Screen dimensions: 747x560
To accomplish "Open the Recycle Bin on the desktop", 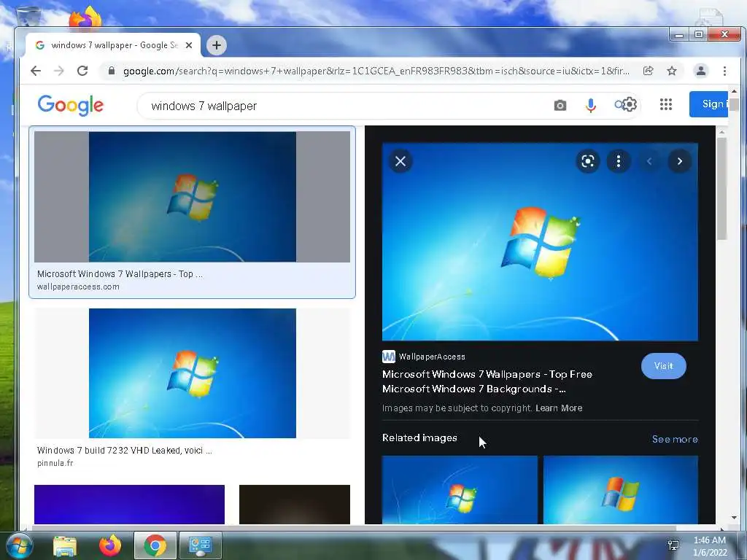I will (28, 15).
